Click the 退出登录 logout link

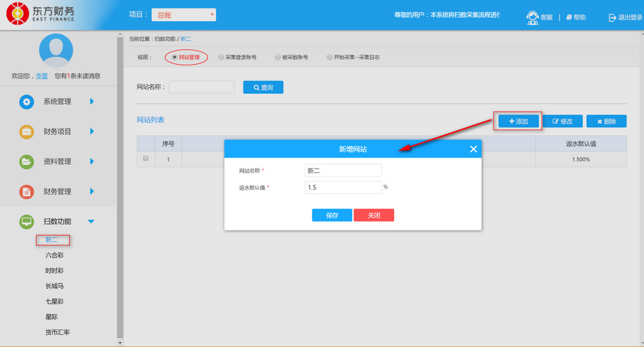point(625,17)
